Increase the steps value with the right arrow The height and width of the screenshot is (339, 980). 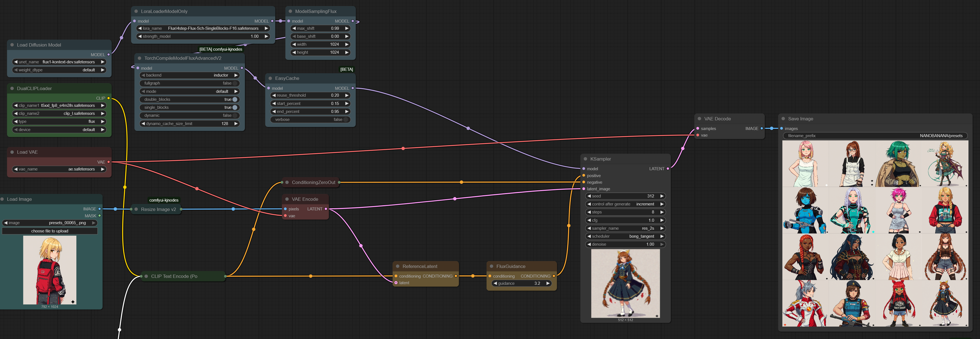tap(662, 212)
